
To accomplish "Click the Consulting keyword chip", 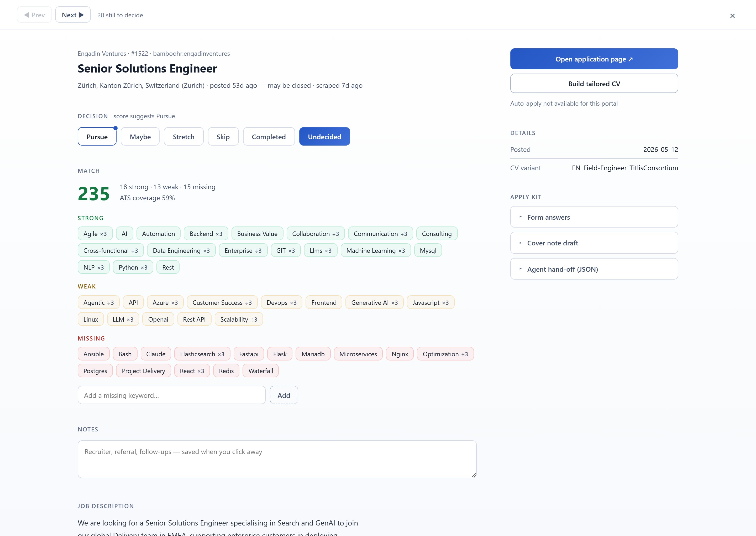I will 437,234.
